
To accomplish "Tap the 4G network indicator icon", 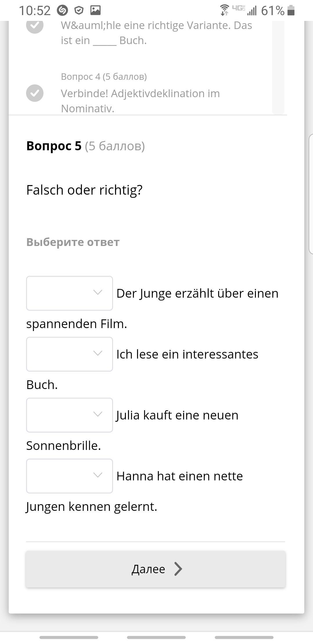I will (238, 8).
